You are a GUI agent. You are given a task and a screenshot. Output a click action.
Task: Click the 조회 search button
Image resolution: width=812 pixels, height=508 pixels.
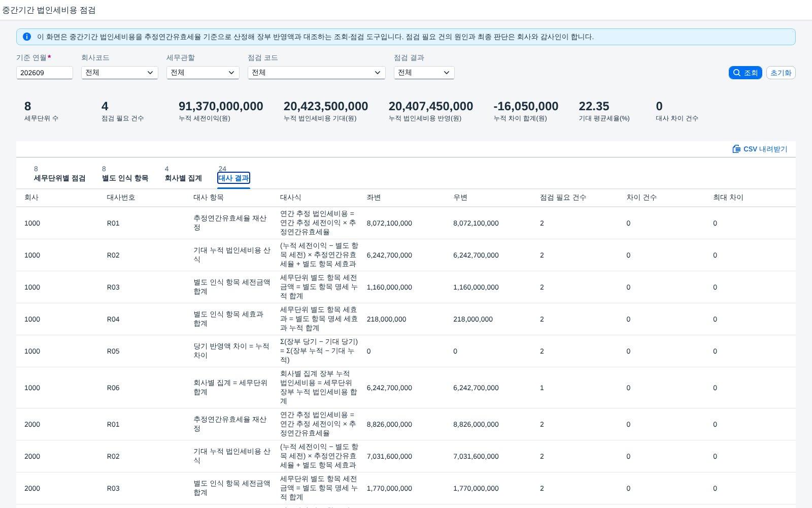pyautogui.click(x=746, y=73)
